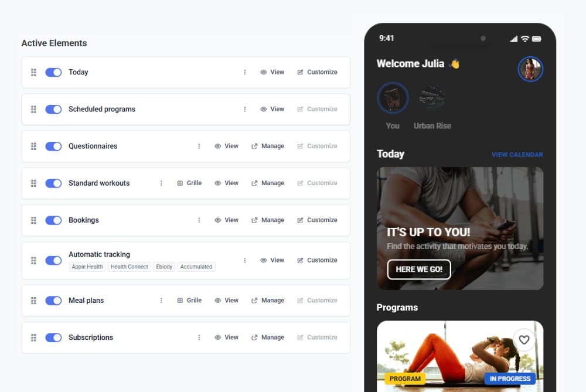This screenshot has height=392, width=586.
Task: Click Customize for Automatic tracking
Action: [x=317, y=260]
